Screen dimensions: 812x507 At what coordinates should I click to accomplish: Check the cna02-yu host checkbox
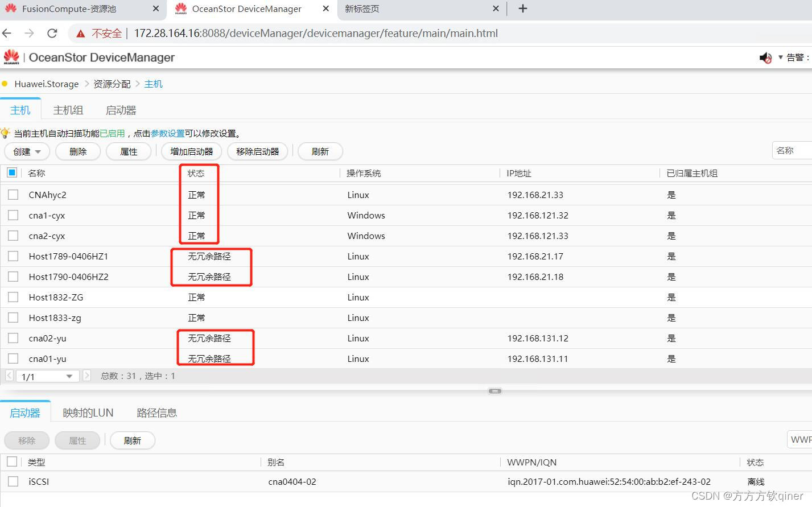click(x=13, y=338)
